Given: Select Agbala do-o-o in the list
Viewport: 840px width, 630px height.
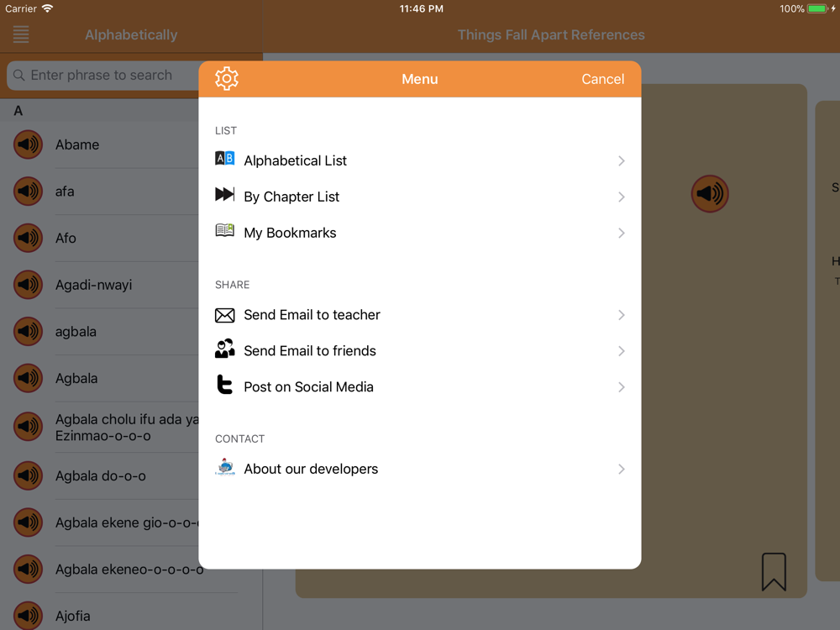Looking at the screenshot, I should (101, 475).
